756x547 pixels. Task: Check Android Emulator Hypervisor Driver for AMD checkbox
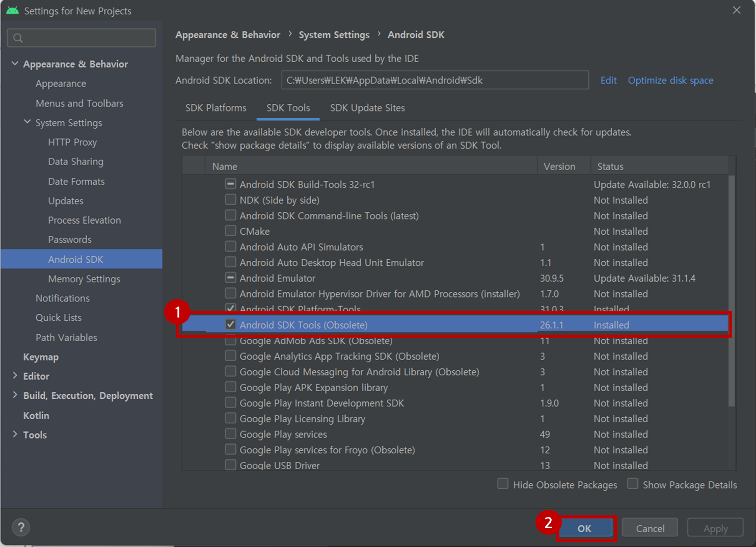click(231, 293)
